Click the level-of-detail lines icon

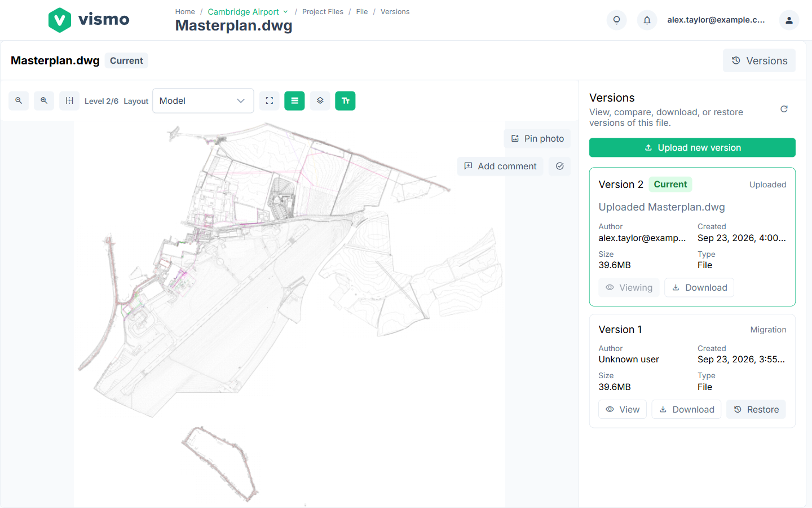69,100
